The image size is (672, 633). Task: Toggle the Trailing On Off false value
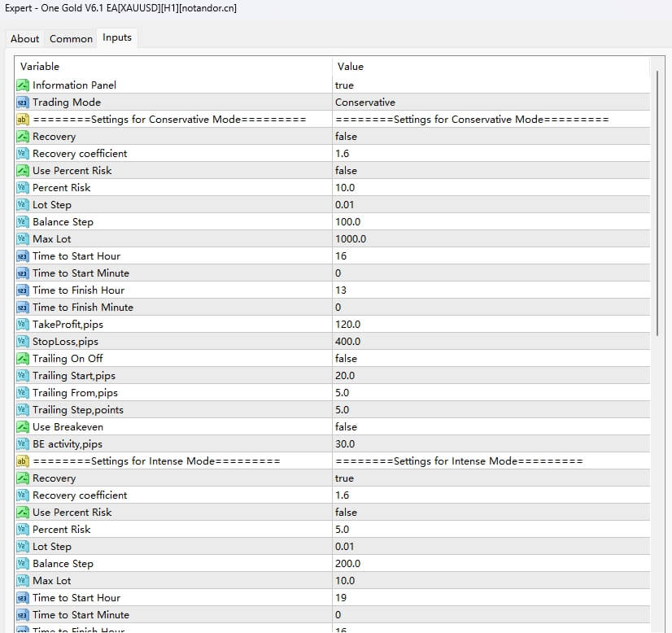click(x=346, y=359)
